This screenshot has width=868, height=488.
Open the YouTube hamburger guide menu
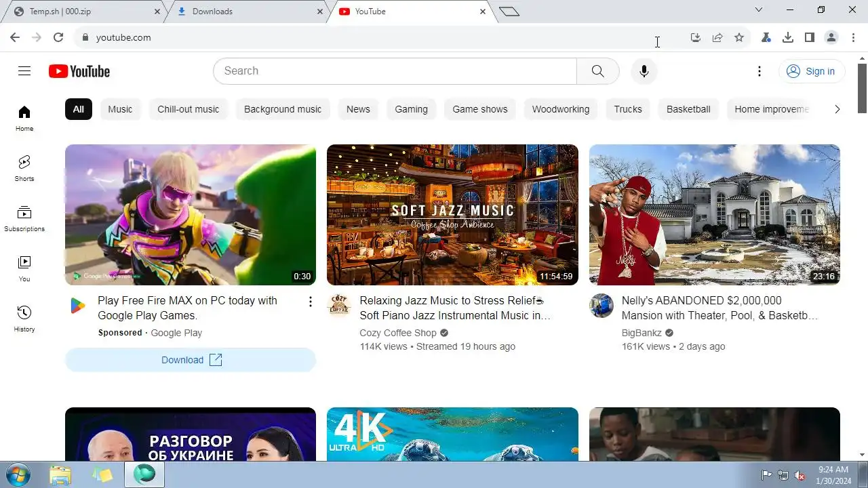[x=24, y=71]
